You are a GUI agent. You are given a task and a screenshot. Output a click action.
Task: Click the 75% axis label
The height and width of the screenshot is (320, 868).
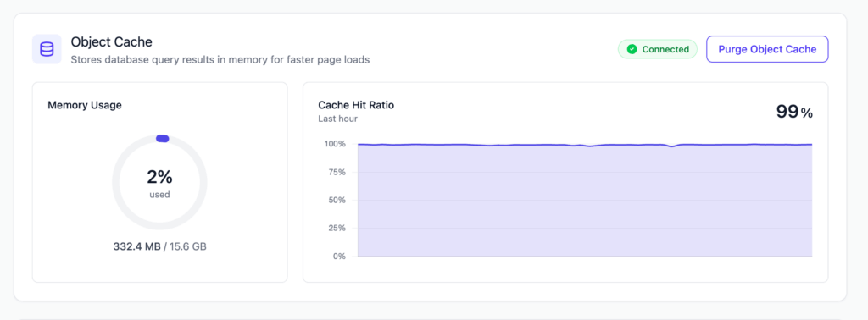(337, 173)
